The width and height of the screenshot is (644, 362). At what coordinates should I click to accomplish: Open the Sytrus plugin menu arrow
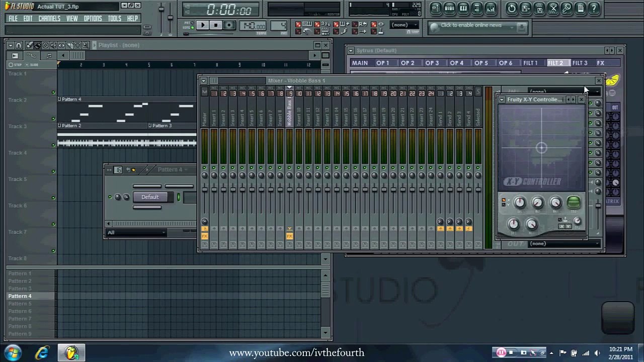pos(351,50)
